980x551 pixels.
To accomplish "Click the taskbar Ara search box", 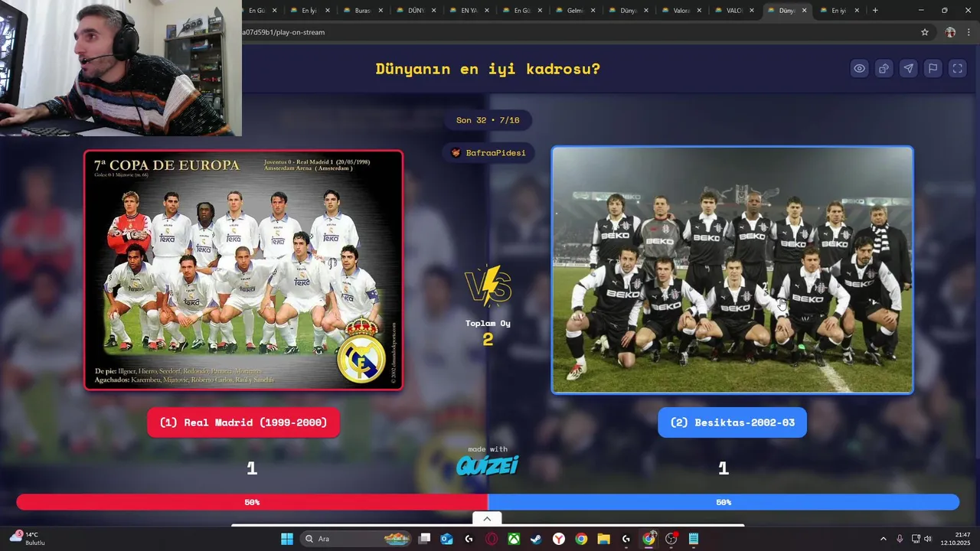I will click(x=356, y=539).
